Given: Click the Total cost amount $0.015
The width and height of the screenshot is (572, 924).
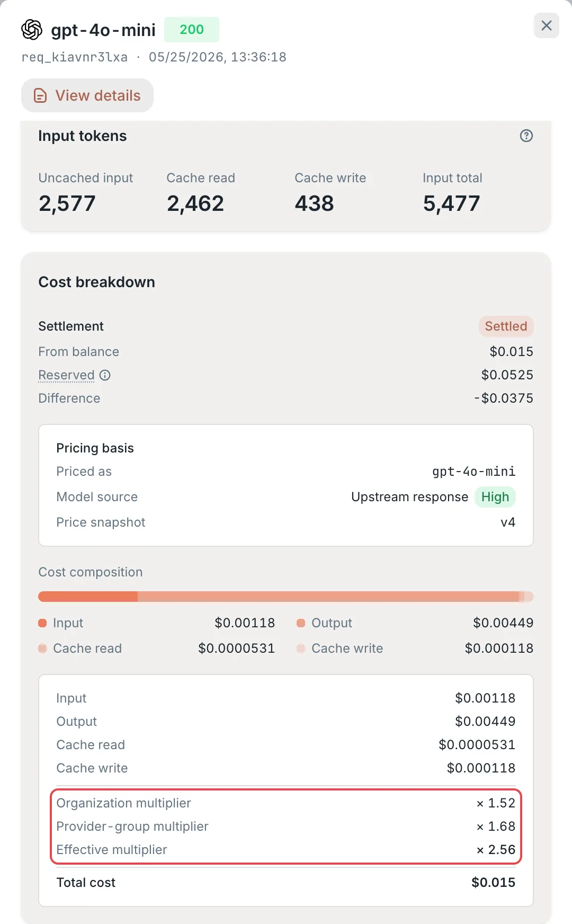Looking at the screenshot, I should point(494,883).
